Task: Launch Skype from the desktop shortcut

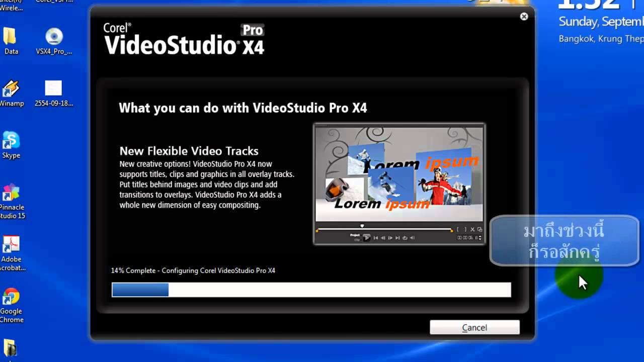Action: pos(11,145)
